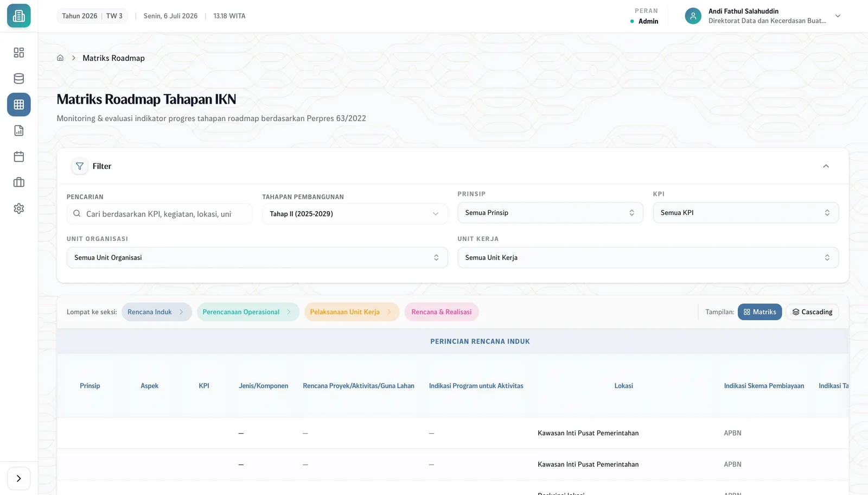
Task: Click the Pencarian search field
Action: click(159, 214)
